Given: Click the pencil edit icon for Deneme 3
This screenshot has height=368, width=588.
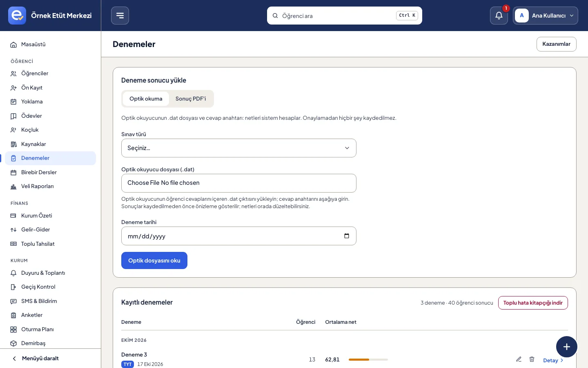Looking at the screenshot, I should coord(519,359).
